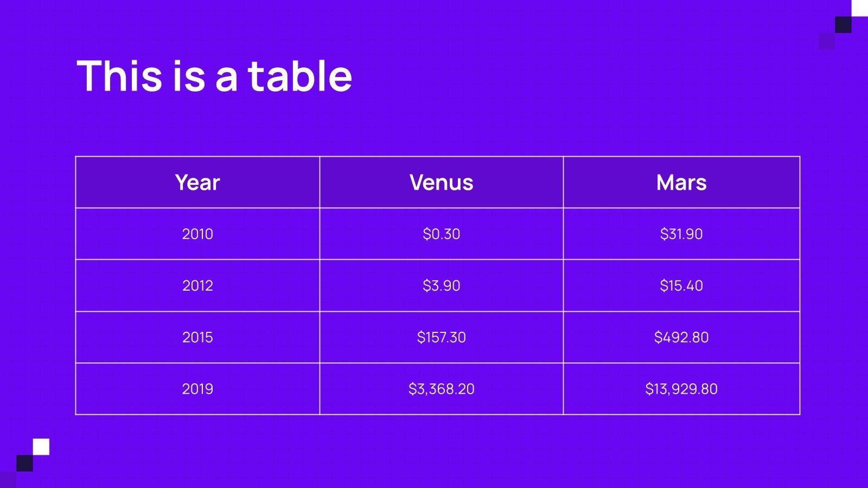Screen dimensions: 868x488
Task: Click the $31.90 Mars value cell
Action: pyautogui.click(x=681, y=234)
